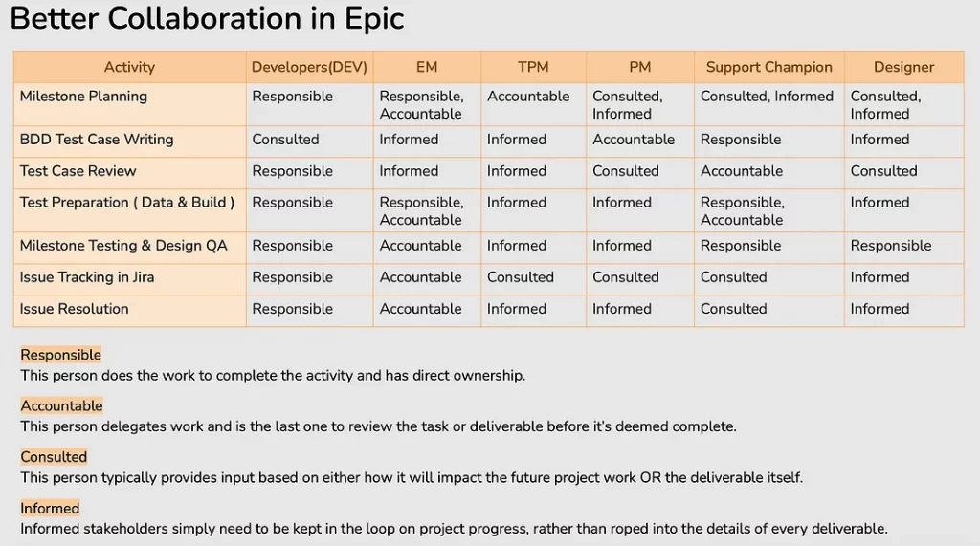This screenshot has height=546, width=980.
Task: Click the Milestone Planning row label
Action: click(83, 97)
